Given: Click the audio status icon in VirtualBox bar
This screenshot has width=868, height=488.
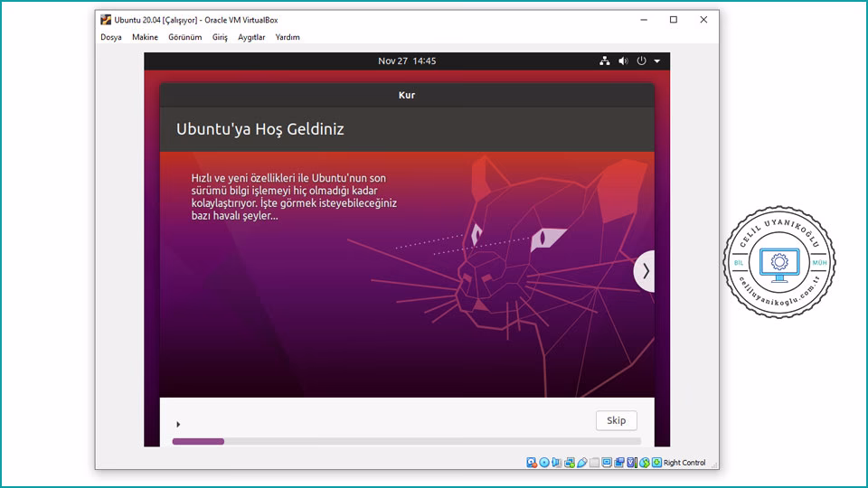Looking at the screenshot, I should (556, 463).
